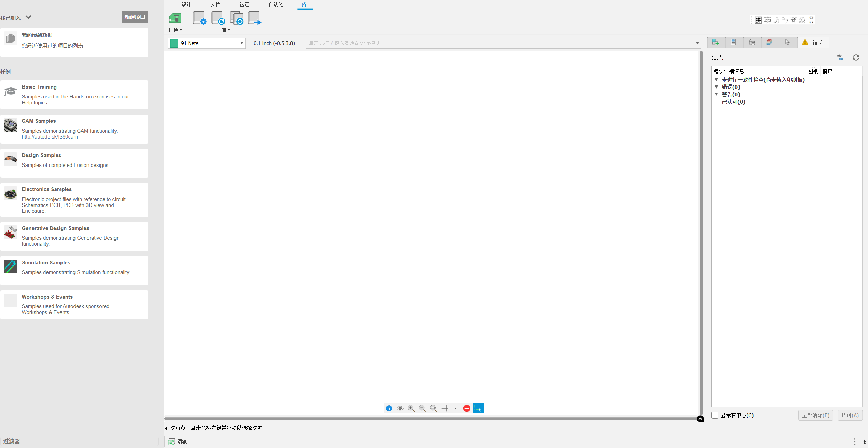Click the blue info icon
The height and width of the screenshot is (448, 868).
click(x=389, y=408)
